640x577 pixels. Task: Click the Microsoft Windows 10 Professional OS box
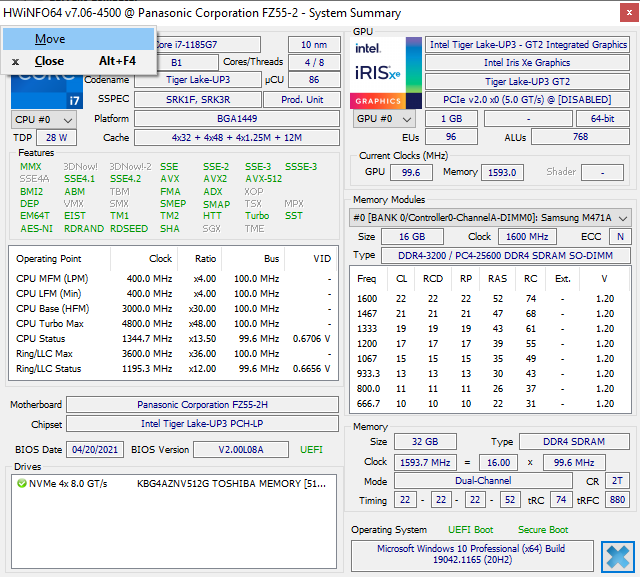471,555
